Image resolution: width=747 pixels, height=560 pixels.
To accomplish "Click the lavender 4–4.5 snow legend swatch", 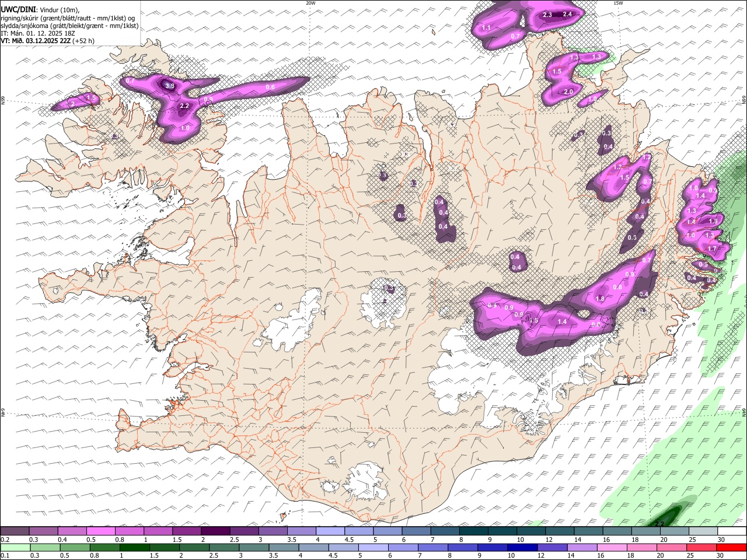I will coord(330,531).
